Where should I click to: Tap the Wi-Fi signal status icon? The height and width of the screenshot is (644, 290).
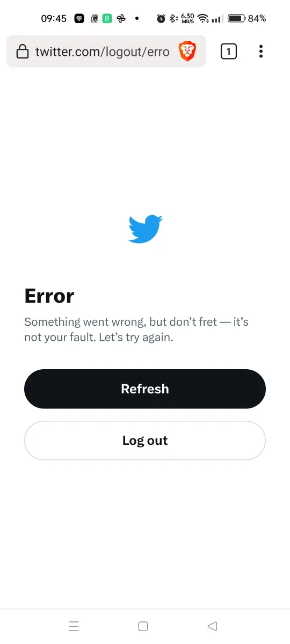click(x=203, y=18)
